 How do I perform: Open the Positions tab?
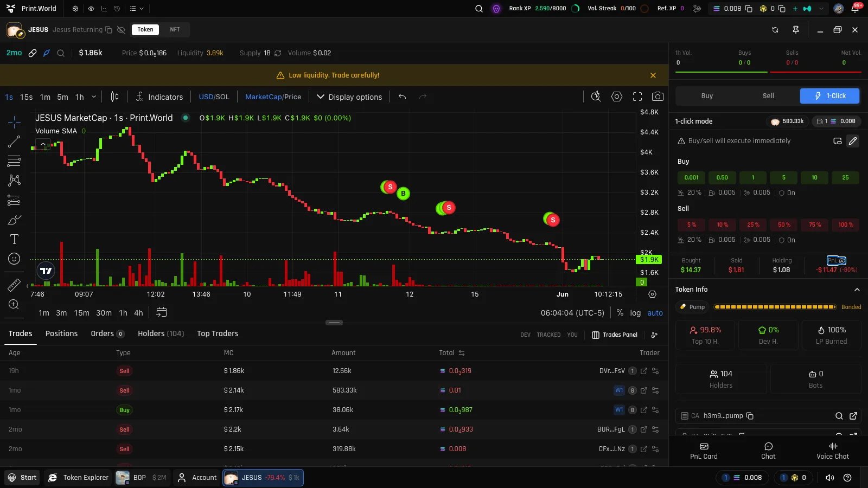[x=61, y=333]
